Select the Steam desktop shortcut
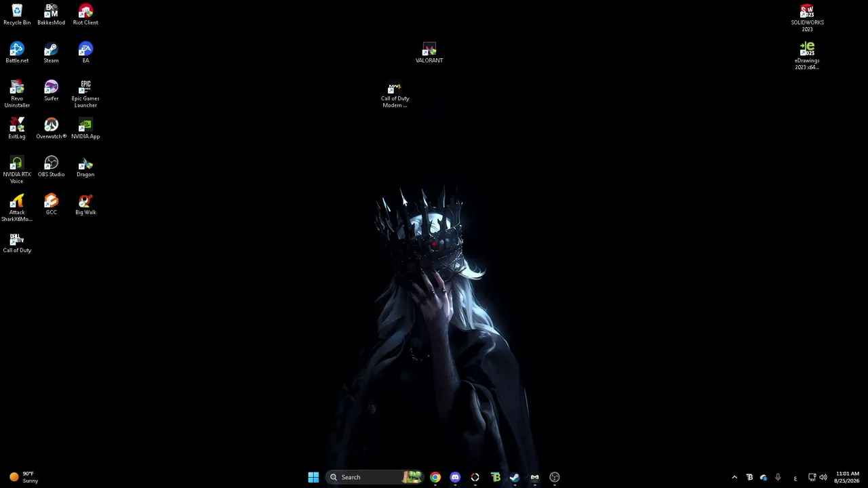Image resolution: width=868 pixels, height=488 pixels. pyautogui.click(x=51, y=53)
